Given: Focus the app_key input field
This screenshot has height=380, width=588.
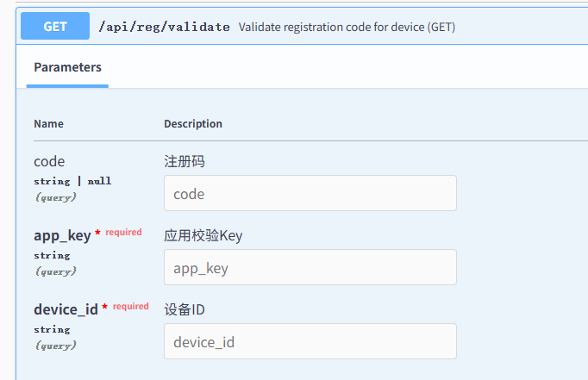Looking at the screenshot, I should [x=310, y=268].
